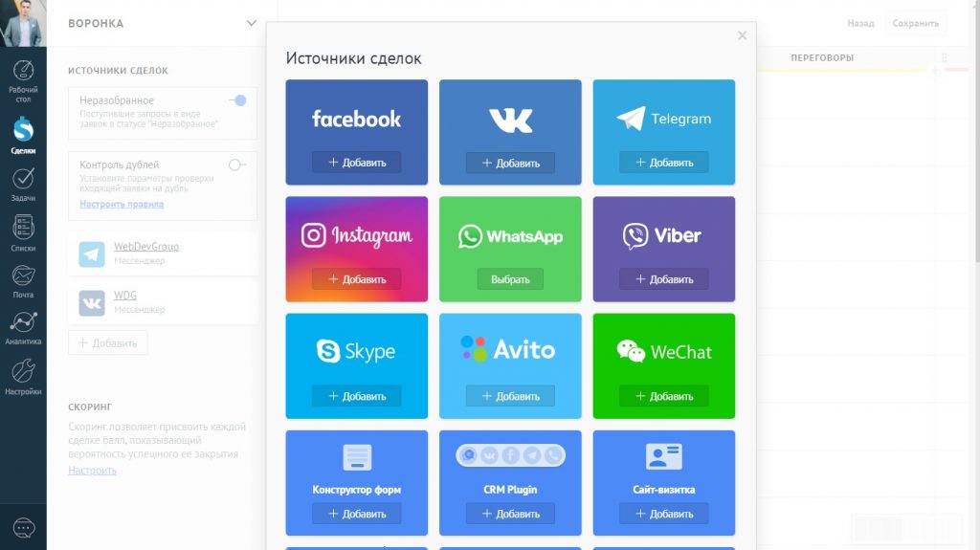Image resolution: width=980 pixels, height=550 pixels.
Task: Click the VK logo on its card
Action: point(511,120)
